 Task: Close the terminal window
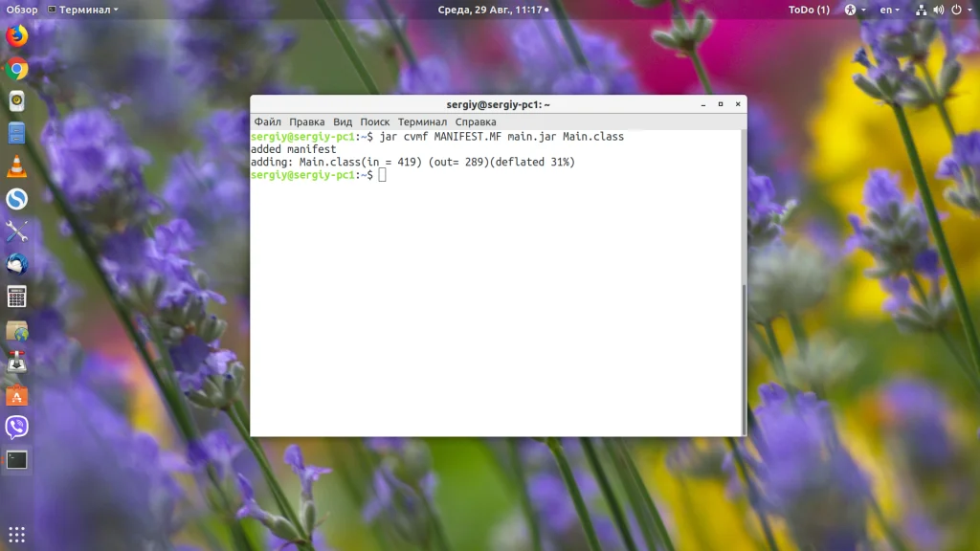[738, 104]
